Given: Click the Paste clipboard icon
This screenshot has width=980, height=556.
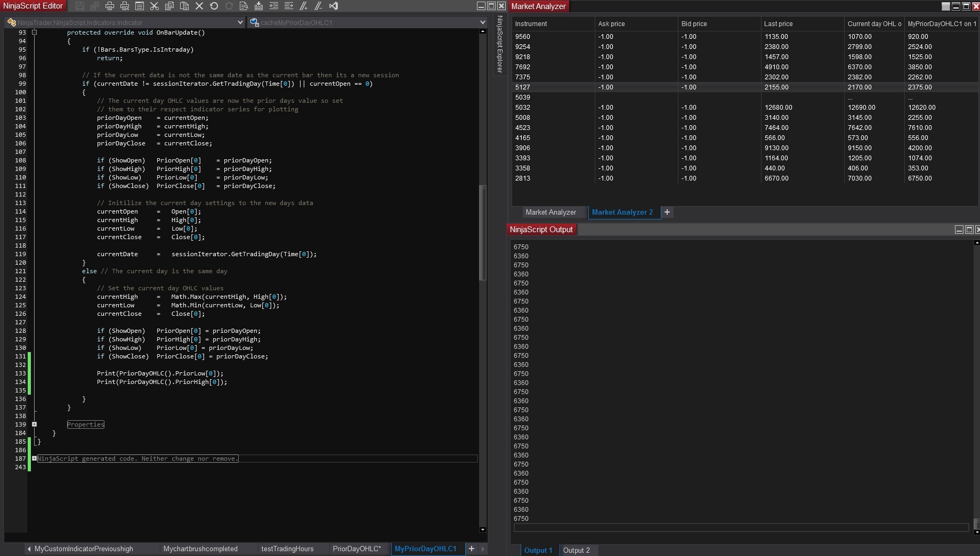Looking at the screenshot, I should (x=184, y=6).
